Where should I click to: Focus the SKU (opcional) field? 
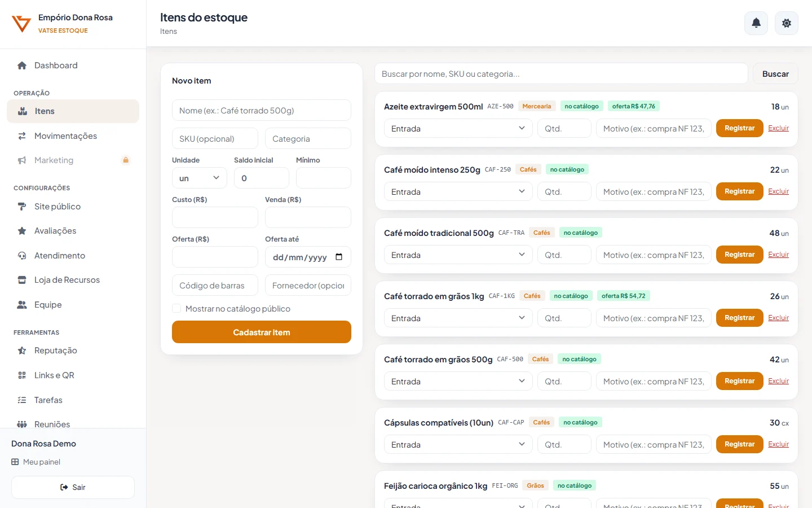(215, 138)
